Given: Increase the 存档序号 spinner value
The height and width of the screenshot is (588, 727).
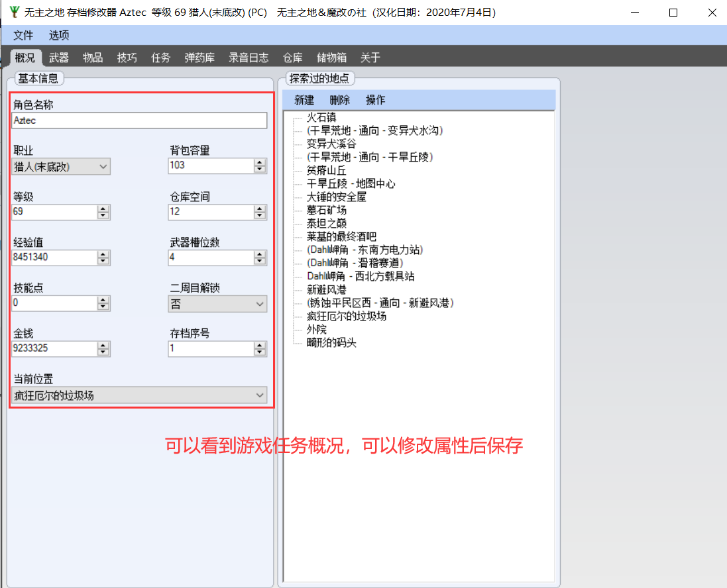Looking at the screenshot, I should coord(260,345).
